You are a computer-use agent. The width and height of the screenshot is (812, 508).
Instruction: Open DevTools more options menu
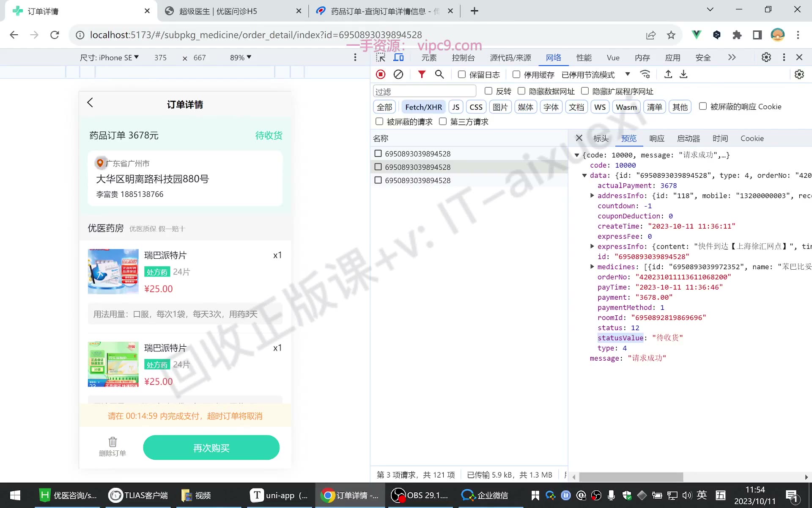(x=784, y=57)
